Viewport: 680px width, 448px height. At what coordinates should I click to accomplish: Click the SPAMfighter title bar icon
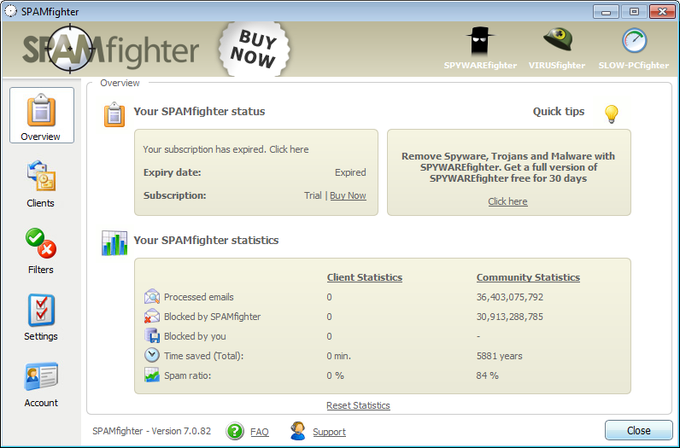tap(10, 11)
